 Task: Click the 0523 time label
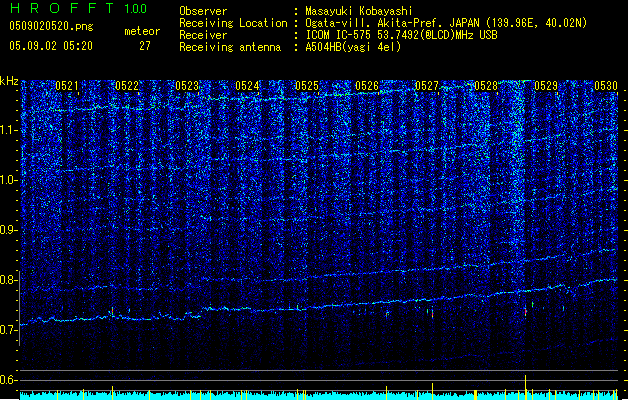click(x=188, y=87)
